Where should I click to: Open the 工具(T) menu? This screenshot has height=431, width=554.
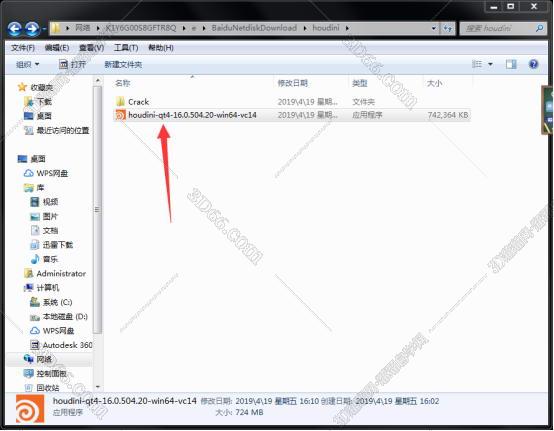pos(126,48)
